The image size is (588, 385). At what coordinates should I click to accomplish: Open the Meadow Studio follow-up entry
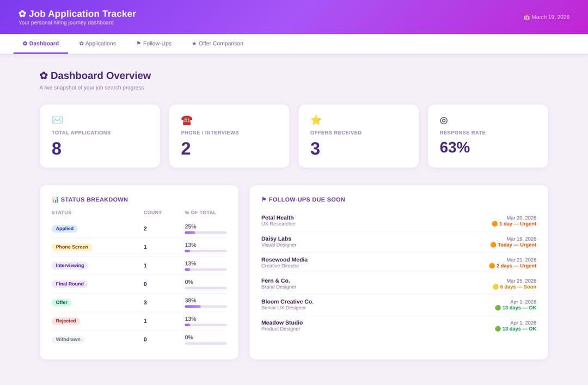click(x=399, y=326)
